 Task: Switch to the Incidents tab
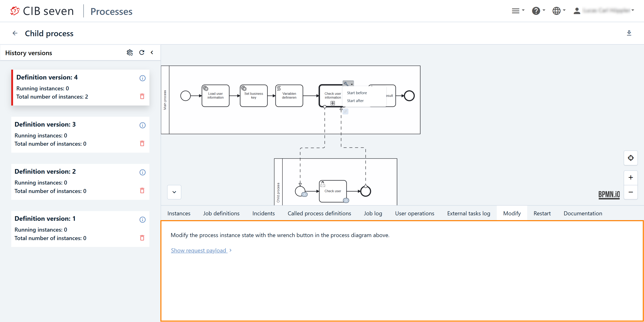pos(263,213)
